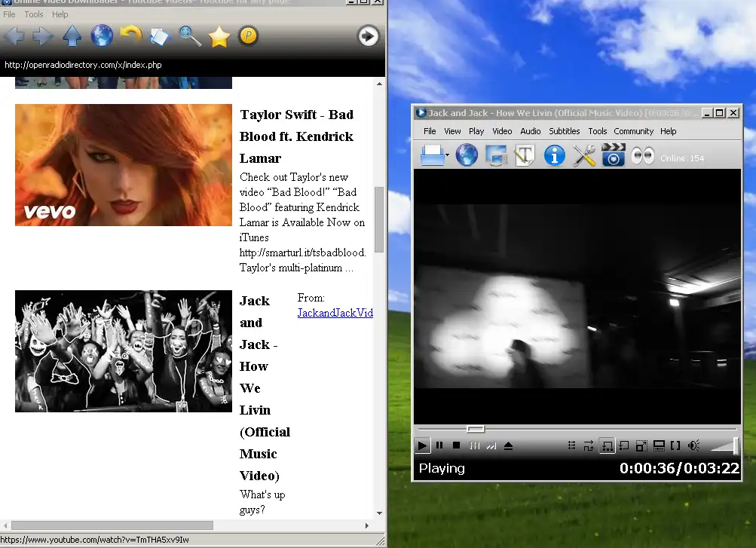The image size is (756, 548).
Task: Open the globe home icon in downloader
Action: (x=102, y=36)
